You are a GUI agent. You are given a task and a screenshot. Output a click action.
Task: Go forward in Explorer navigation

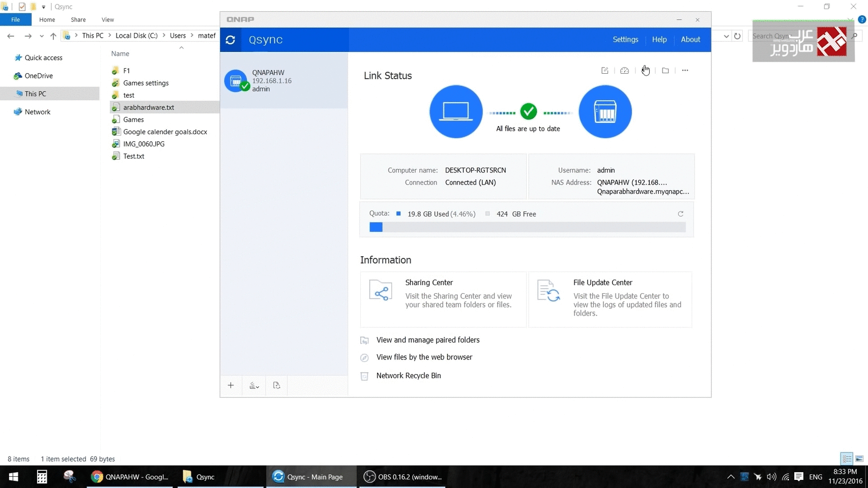[x=28, y=36]
